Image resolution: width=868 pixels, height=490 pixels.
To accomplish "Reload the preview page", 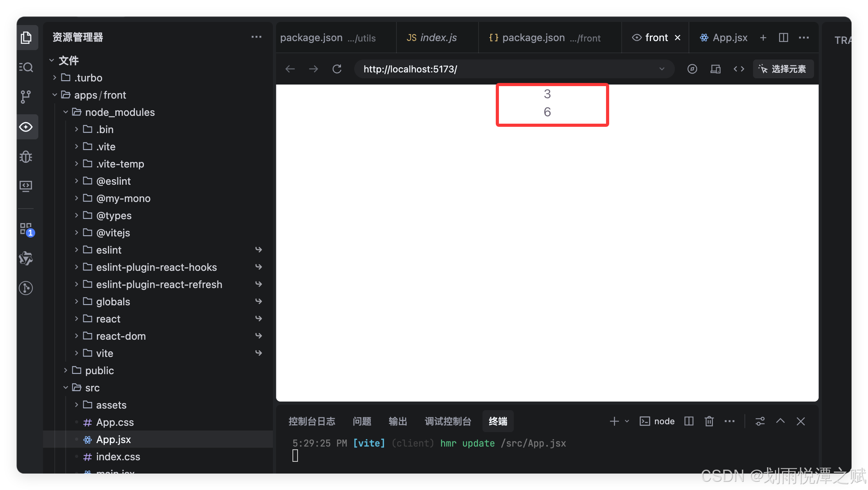I will click(337, 69).
